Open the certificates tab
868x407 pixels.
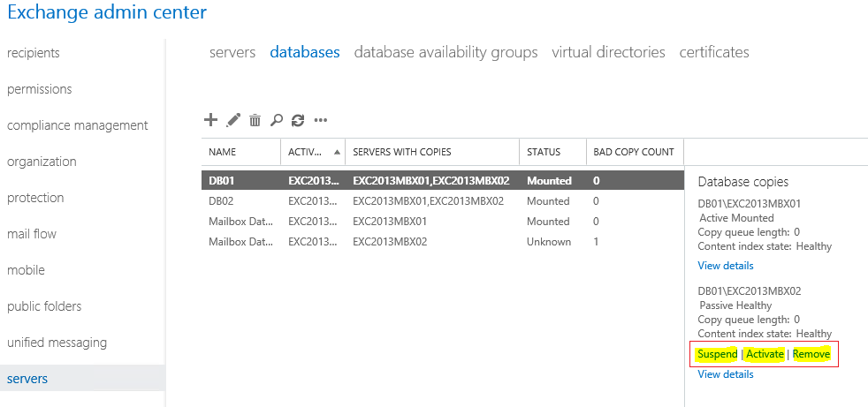pos(714,52)
